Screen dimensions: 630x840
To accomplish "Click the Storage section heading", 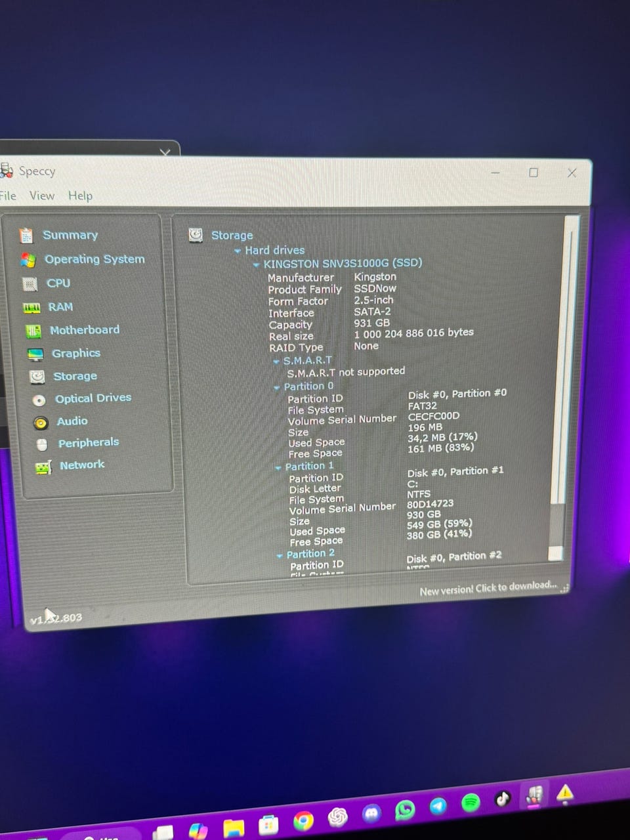I will (x=232, y=235).
